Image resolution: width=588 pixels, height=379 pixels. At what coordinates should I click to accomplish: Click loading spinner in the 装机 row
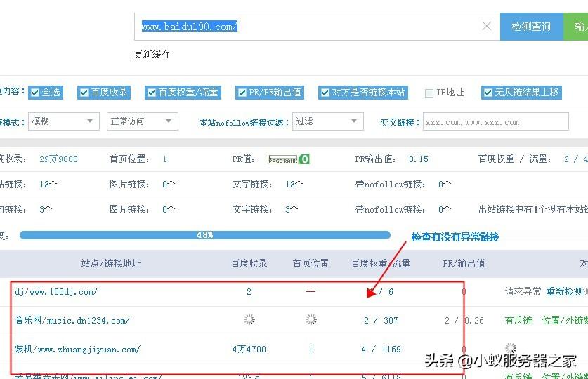pos(511,349)
